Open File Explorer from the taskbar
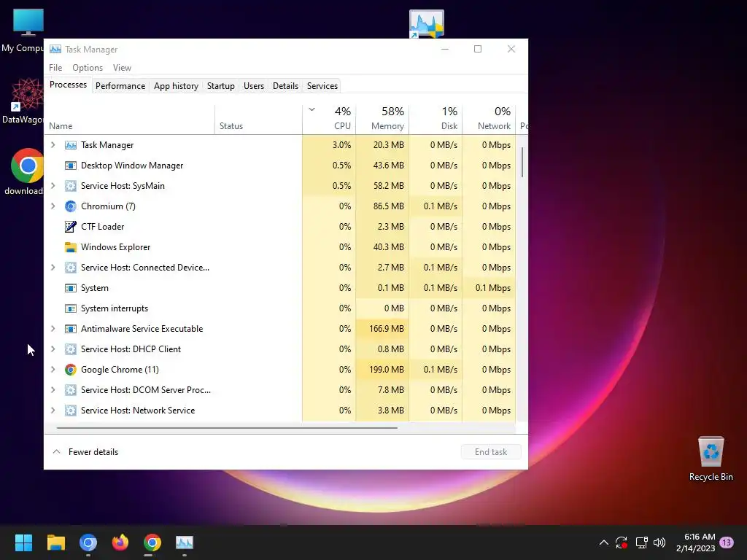 tap(55, 542)
